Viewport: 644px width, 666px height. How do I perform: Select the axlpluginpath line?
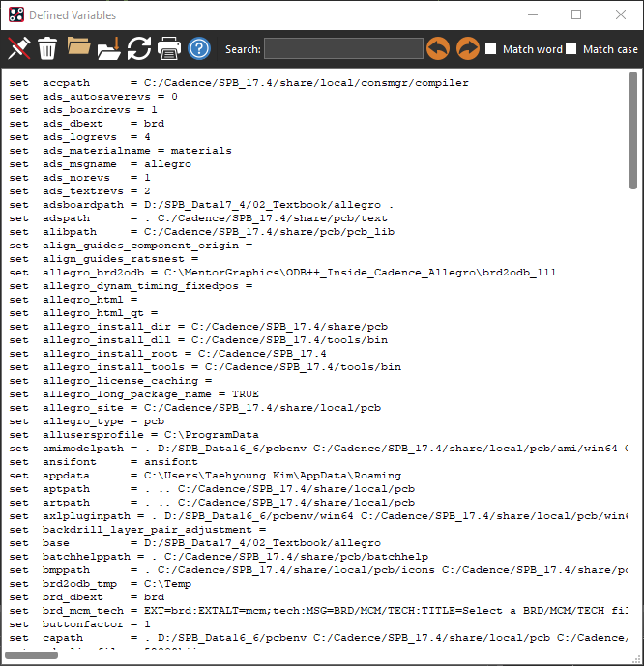tap(318, 517)
